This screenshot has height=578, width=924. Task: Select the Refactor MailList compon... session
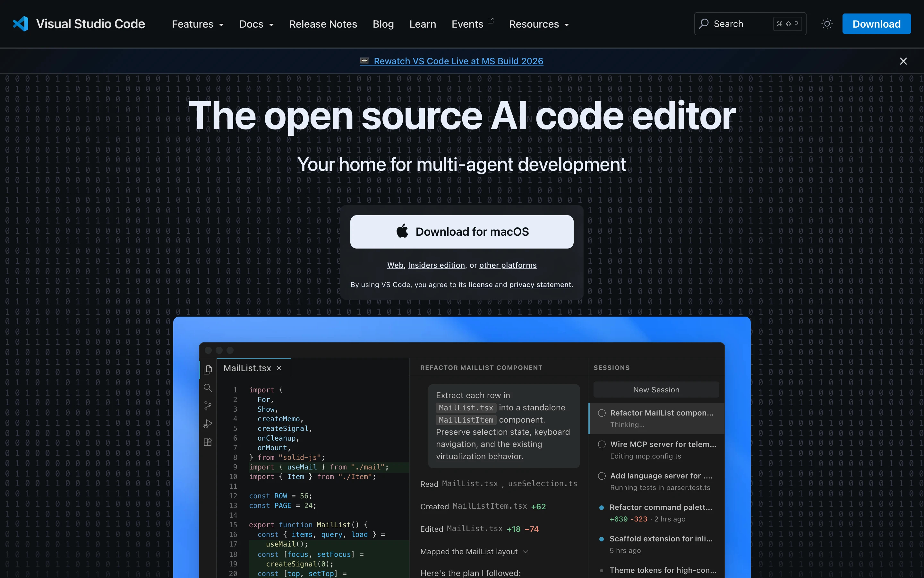[656, 418]
